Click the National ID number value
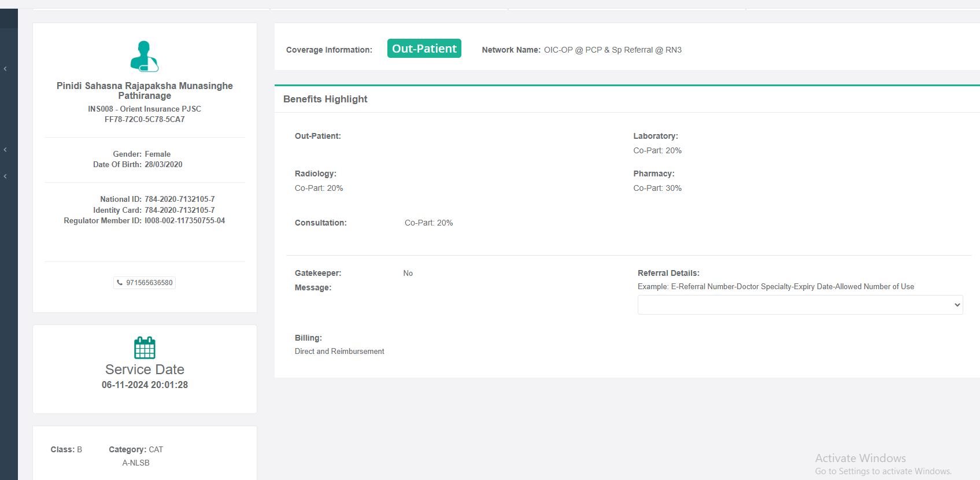 pos(179,199)
